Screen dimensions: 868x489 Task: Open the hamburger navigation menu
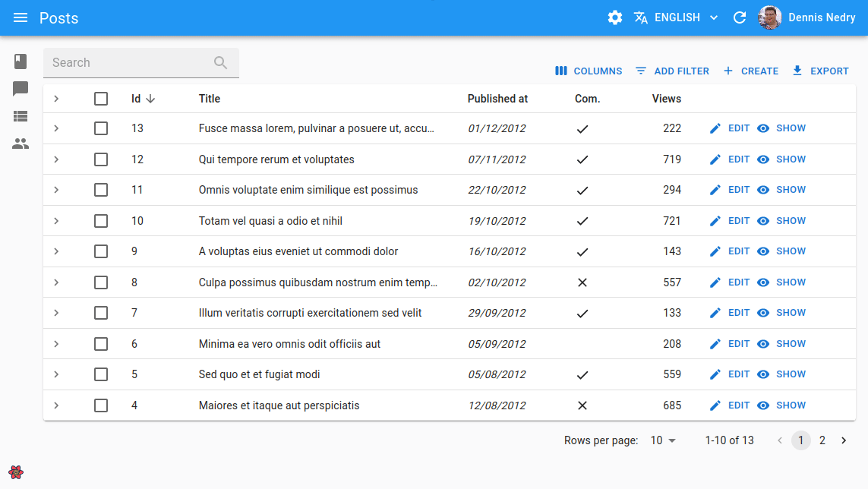click(21, 17)
